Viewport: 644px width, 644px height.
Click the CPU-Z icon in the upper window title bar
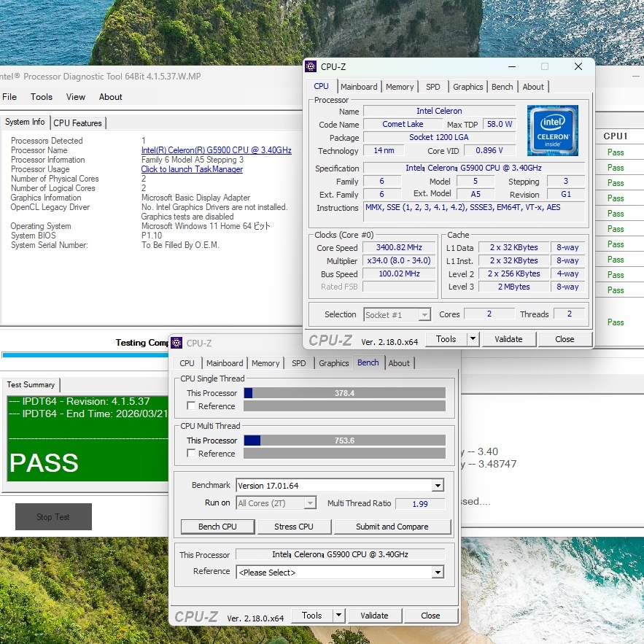click(311, 66)
